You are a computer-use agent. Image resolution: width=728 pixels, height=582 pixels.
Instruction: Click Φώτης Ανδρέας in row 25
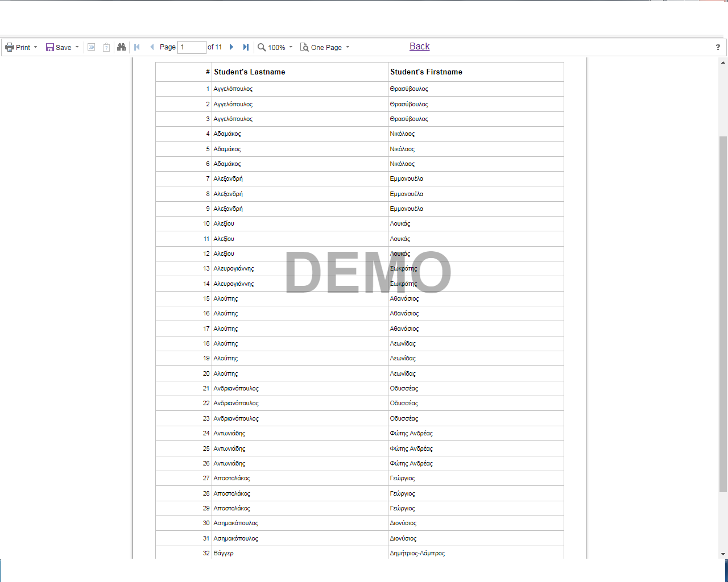point(411,449)
